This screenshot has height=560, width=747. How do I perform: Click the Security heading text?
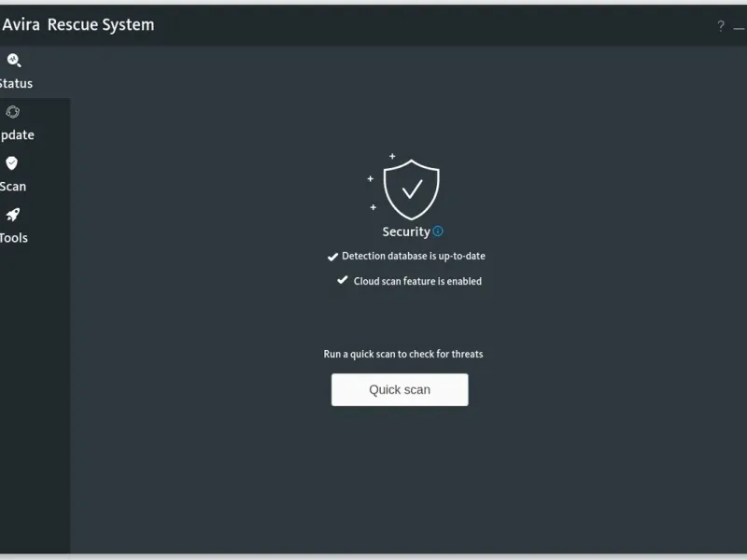pos(406,231)
